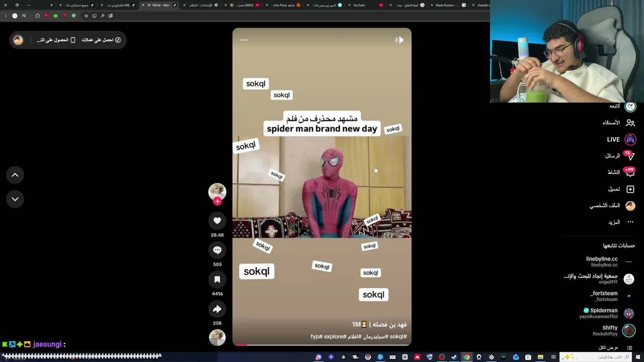The image size is (644, 362).
Task: Open Google Chrome from the taskbar
Action: (466, 357)
